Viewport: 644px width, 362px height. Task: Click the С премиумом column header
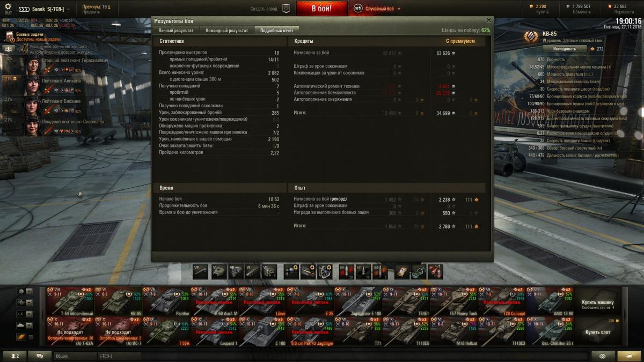(460, 41)
